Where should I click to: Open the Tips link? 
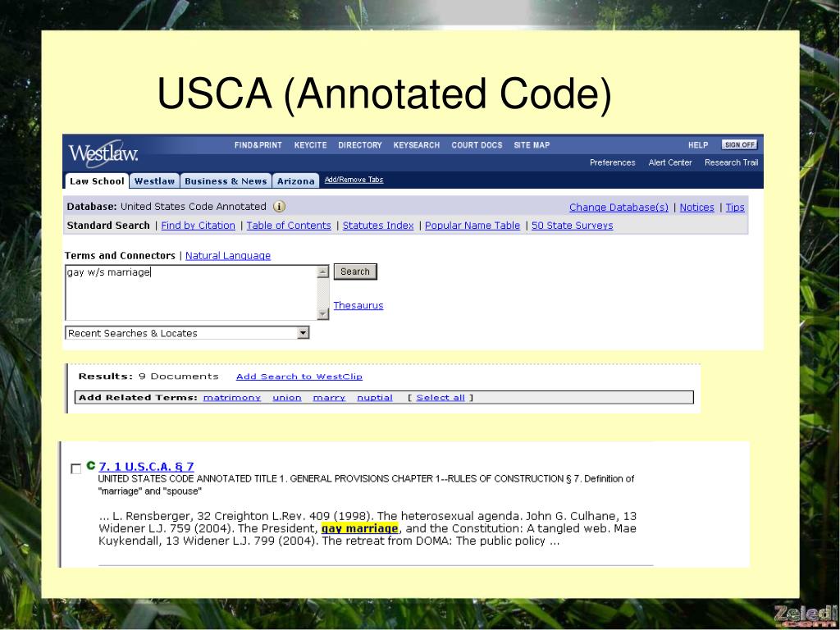pos(735,208)
